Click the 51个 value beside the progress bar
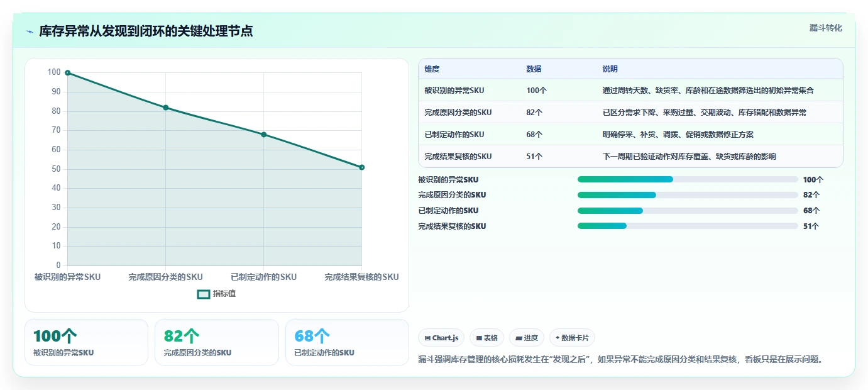Image resolution: width=868 pixels, height=390 pixels. click(811, 226)
